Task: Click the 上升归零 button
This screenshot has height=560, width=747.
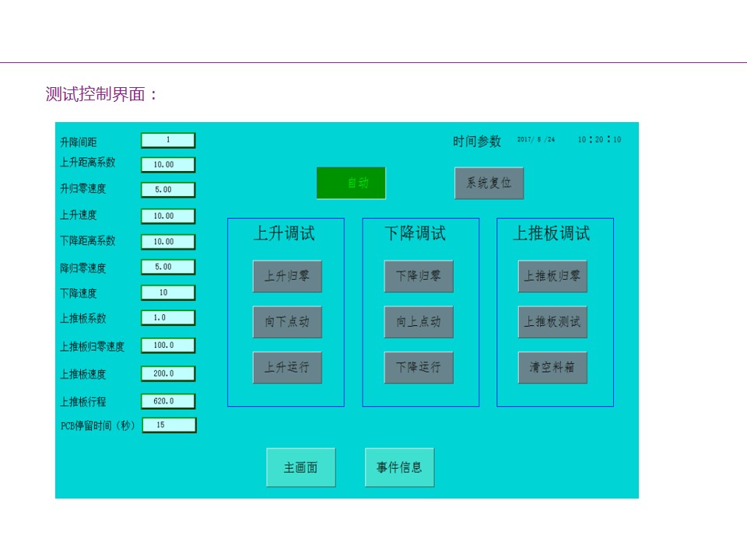Action: [287, 276]
